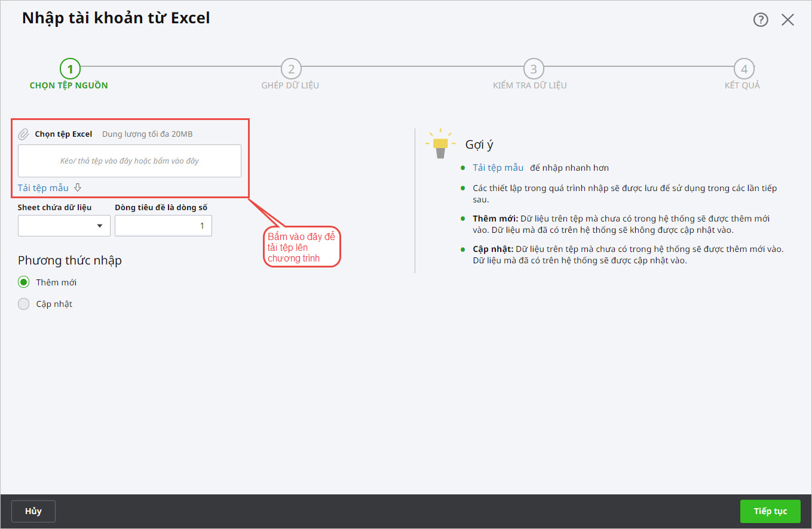This screenshot has height=529, width=812.
Task: Click the help question mark icon
Action: [x=760, y=20]
